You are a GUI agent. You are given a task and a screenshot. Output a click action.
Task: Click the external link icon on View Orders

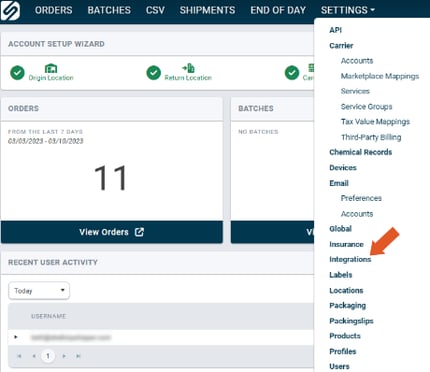(x=139, y=232)
